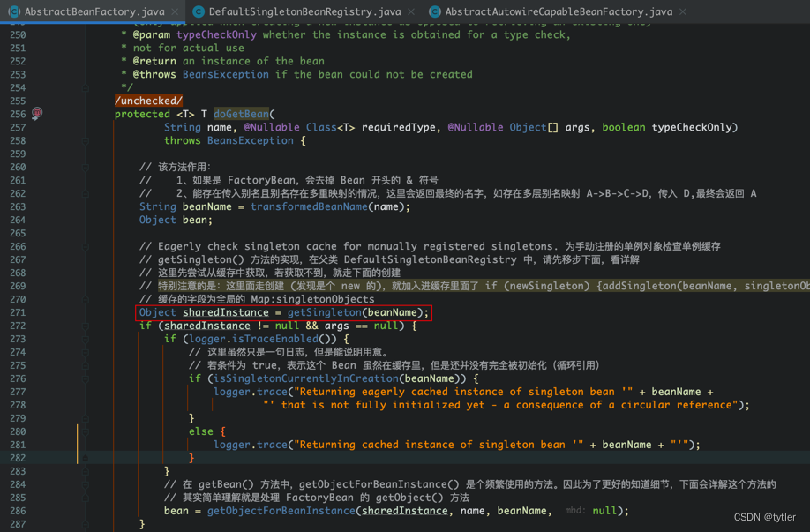Click the fold end marker at line 270
Viewport: 810px width, 532px height.
(86, 300)
